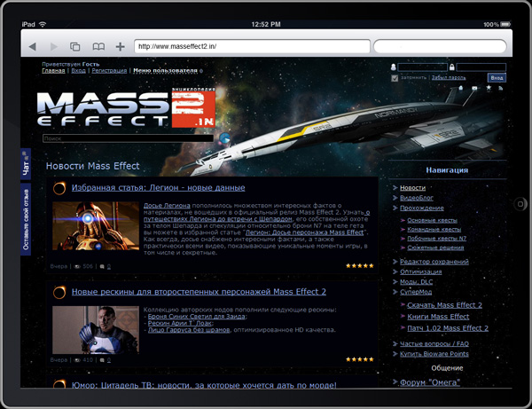Click the password input field
The width and height of the screenshot is (532, 409).
pos(481,67)
